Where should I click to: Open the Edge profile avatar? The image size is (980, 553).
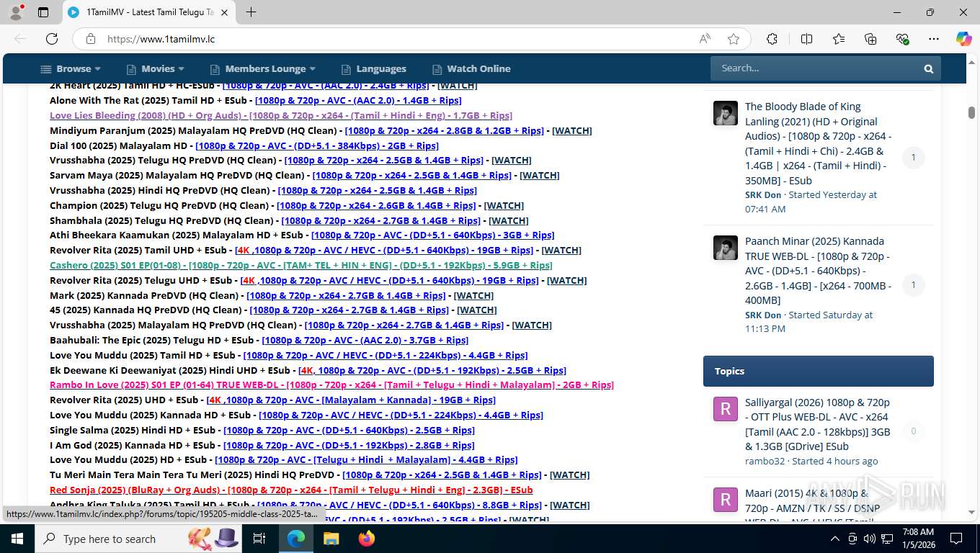(17, 12)
